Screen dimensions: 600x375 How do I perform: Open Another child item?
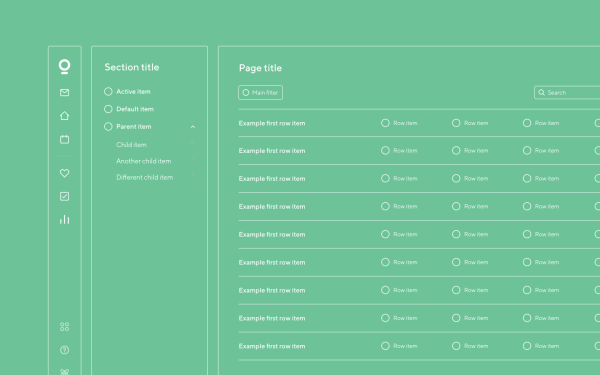click(143, 161)
